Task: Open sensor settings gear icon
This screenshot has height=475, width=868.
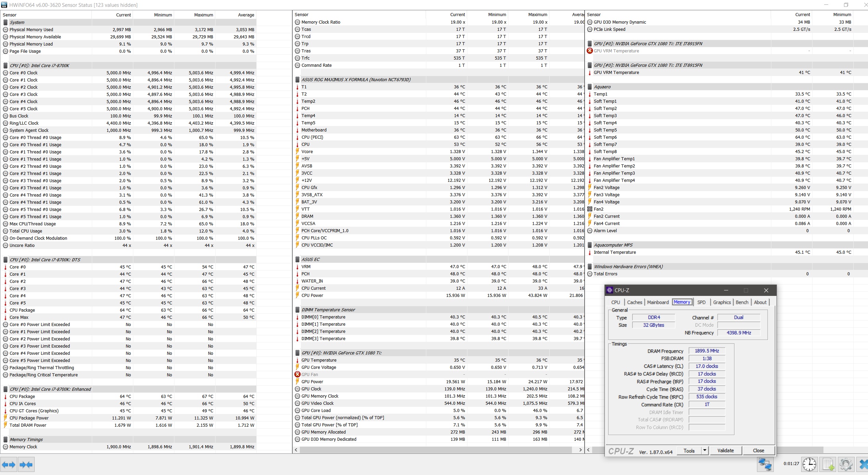Action: (846, 465)
